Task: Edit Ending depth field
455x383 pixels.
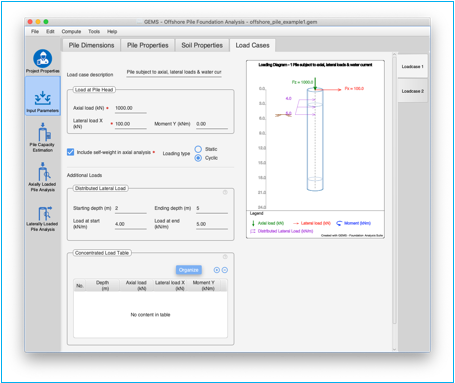Action: (x=212, y=208)
